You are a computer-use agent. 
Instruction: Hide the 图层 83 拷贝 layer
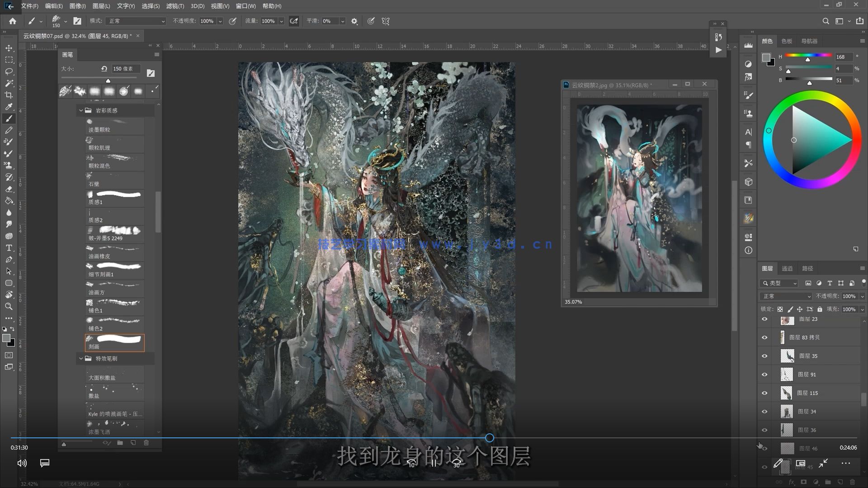764,338
